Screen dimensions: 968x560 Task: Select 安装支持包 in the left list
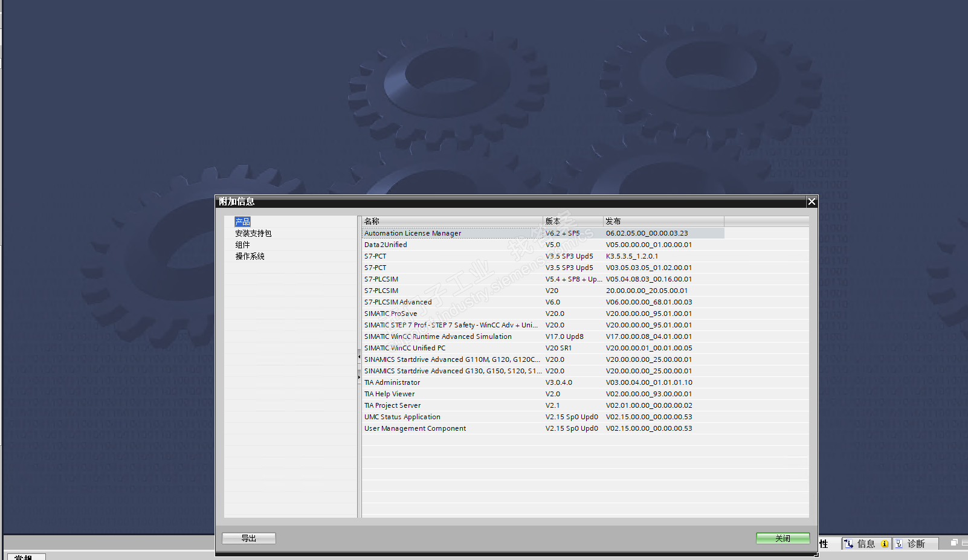point(253,233)
